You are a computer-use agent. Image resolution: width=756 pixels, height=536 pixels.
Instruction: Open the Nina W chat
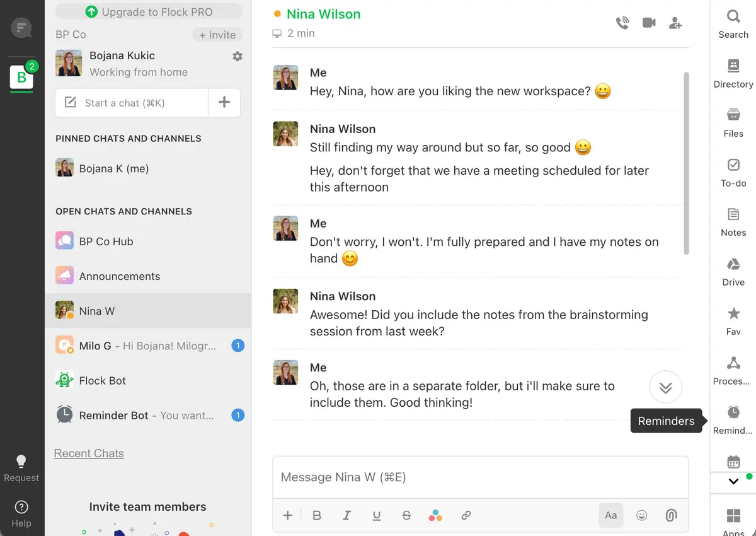click(97, 311)
